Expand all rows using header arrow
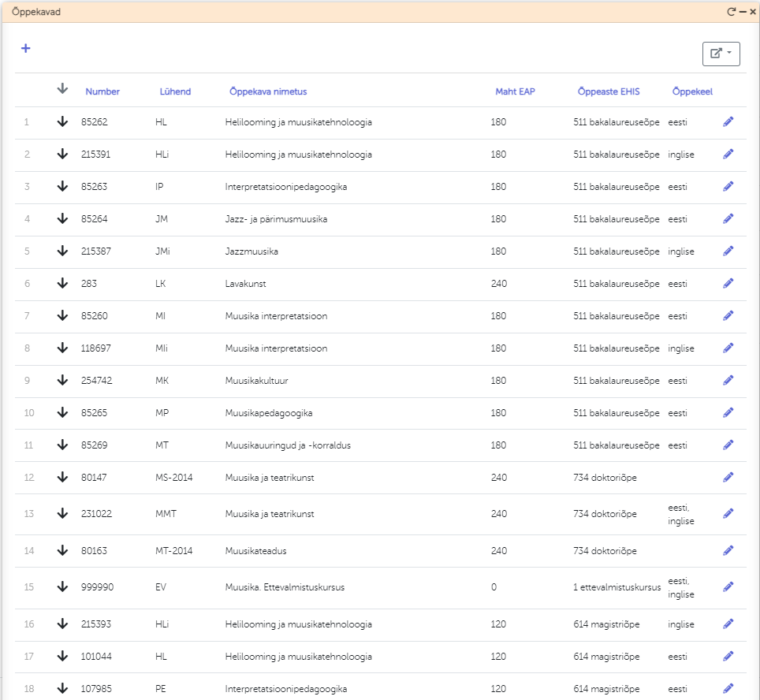Viewport: 760px width, 700px height. (x=63, y=89)
